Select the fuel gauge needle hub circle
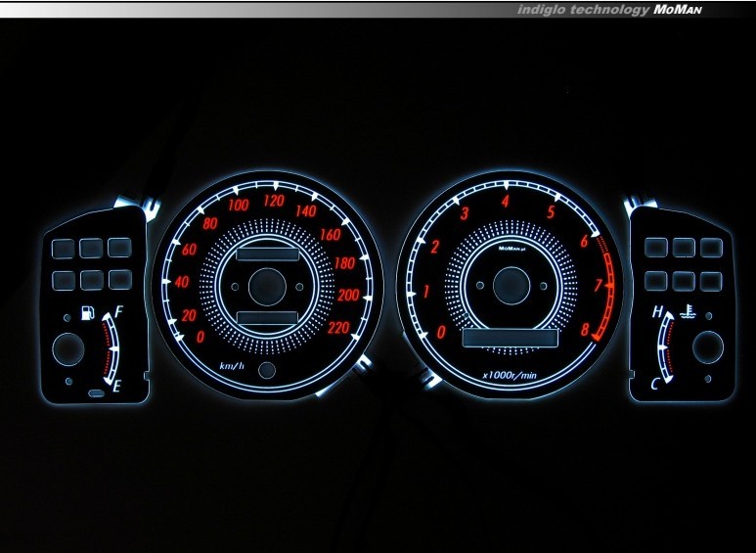756x553 pixels. pos(69,349)
